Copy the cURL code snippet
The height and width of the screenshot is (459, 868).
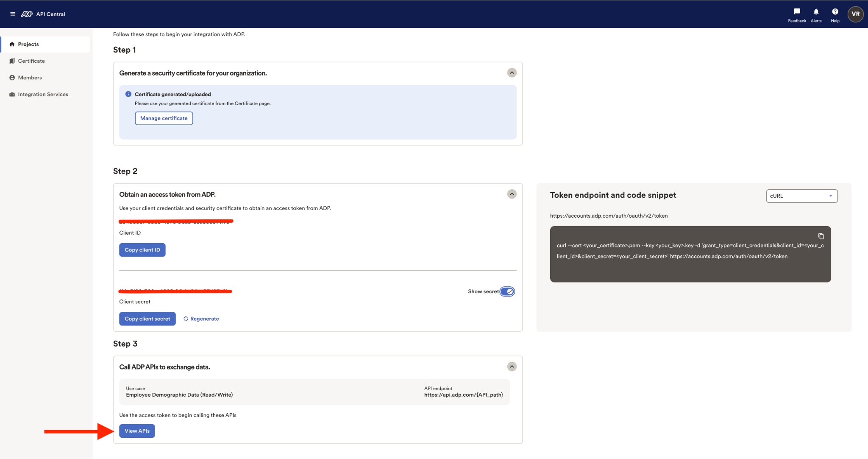pos(821,236)
